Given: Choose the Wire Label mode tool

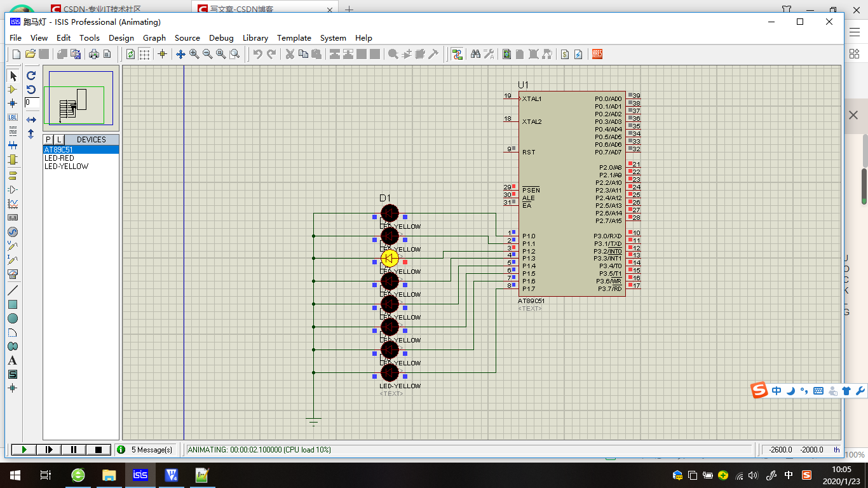Looking at the screenshot, I should pos(13,118).
